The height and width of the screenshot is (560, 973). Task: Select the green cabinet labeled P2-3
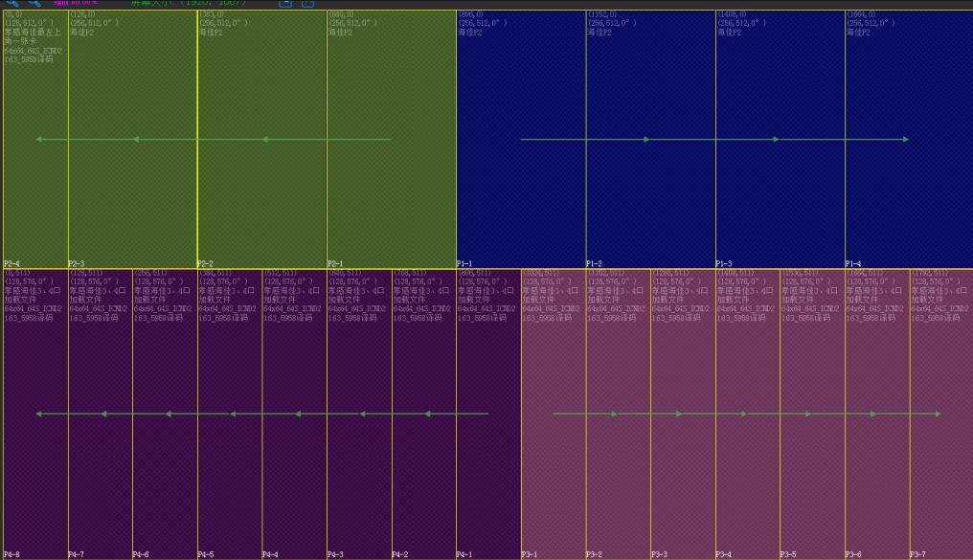pyautogui.click(x=132, y=191)
